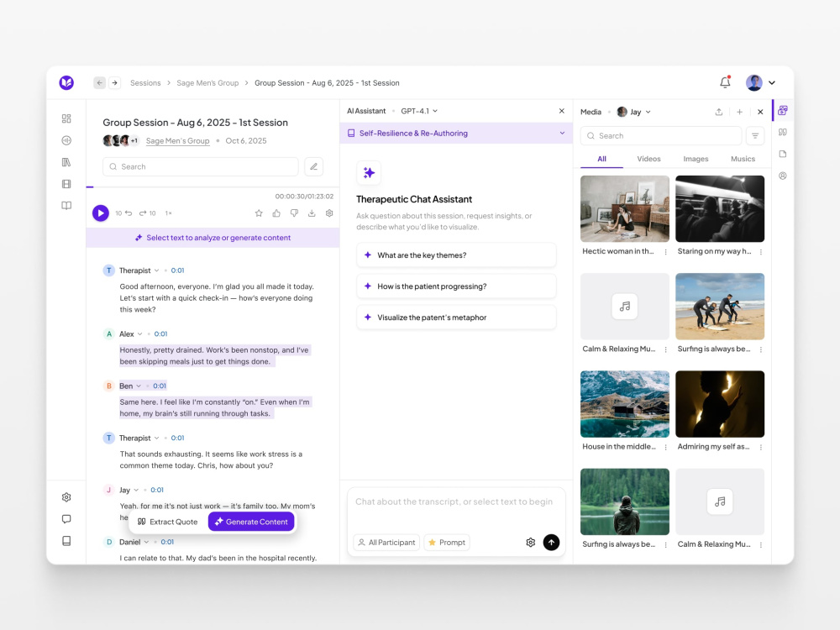The height and width of the screenshot is (630, 840).
Task: Open the Jay participant dropdown in Media
Action: [x=633, y=112]
